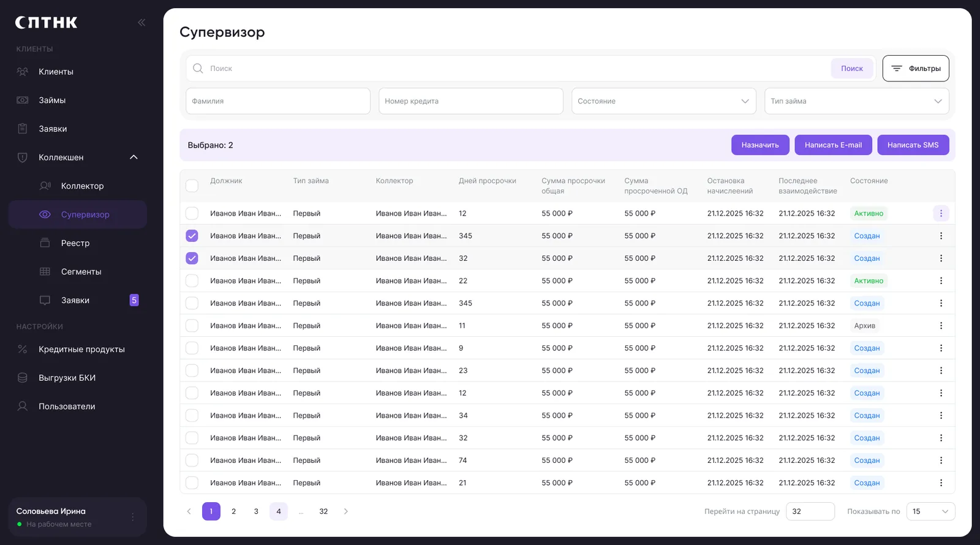Focus the Номер кредита input field
This screenshot has height=545, width=980.
(x=471, y=101)
